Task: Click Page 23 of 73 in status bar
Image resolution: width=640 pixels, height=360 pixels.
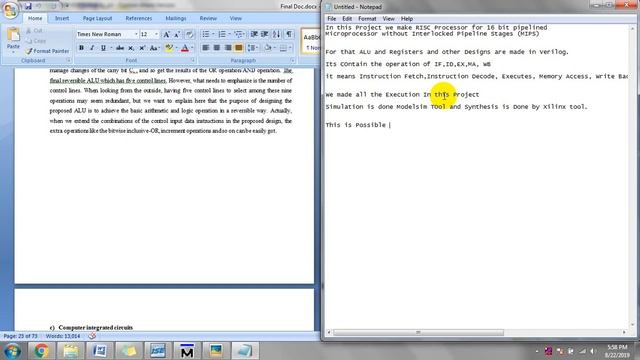Action: click(20, 336)
